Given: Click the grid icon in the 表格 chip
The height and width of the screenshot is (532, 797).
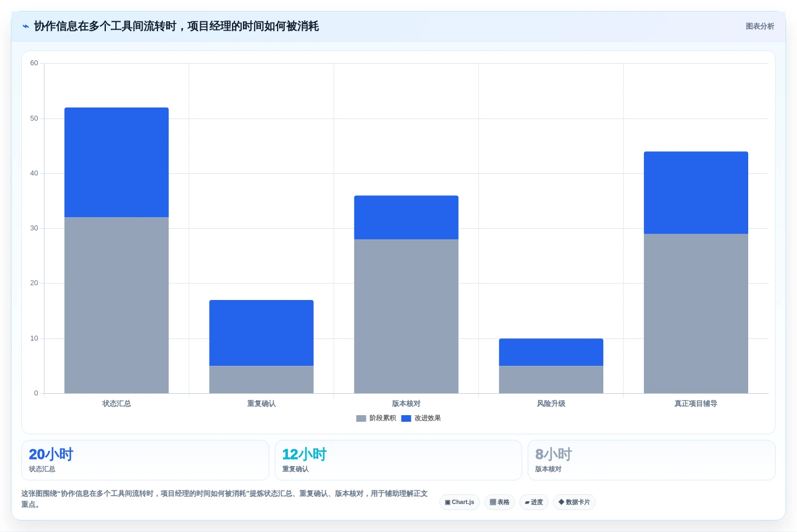Looking at the screenshot, I should (493, 502).
